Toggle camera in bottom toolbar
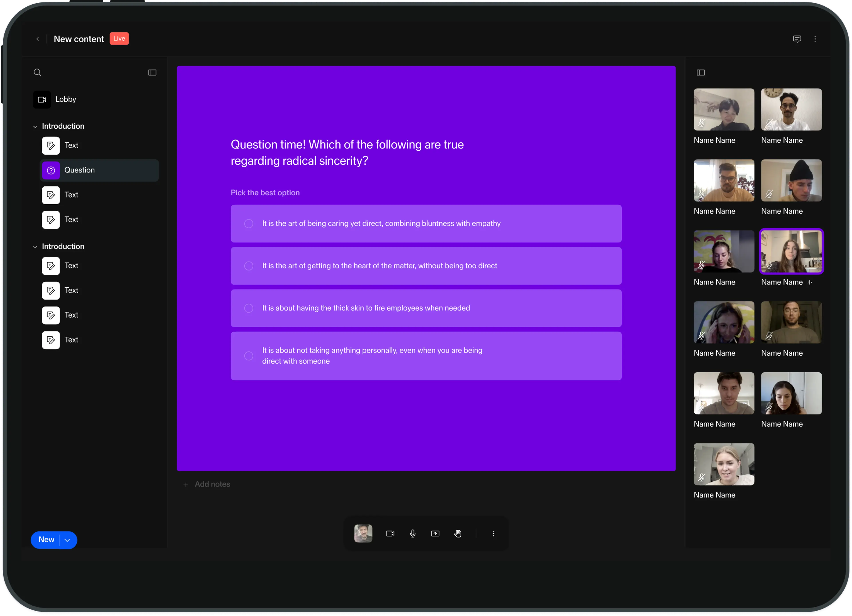This screenshot has height=616, width=852. click(x=390, y=533)
